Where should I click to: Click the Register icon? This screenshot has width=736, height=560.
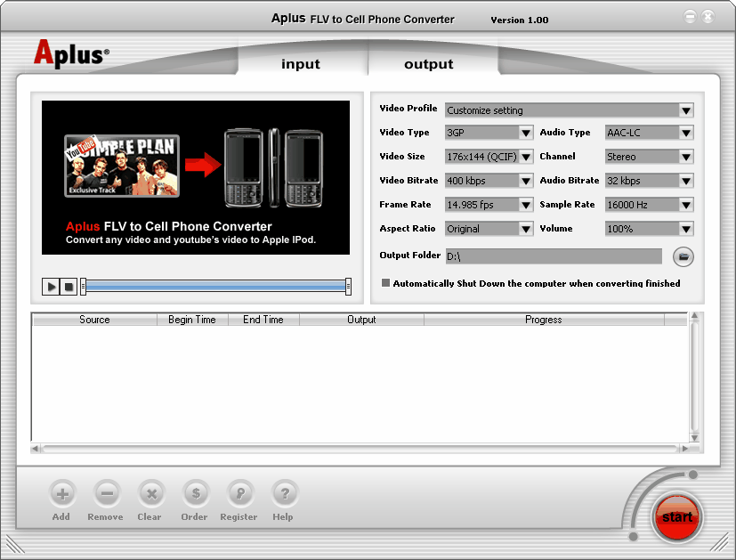[x=239, y=493]
